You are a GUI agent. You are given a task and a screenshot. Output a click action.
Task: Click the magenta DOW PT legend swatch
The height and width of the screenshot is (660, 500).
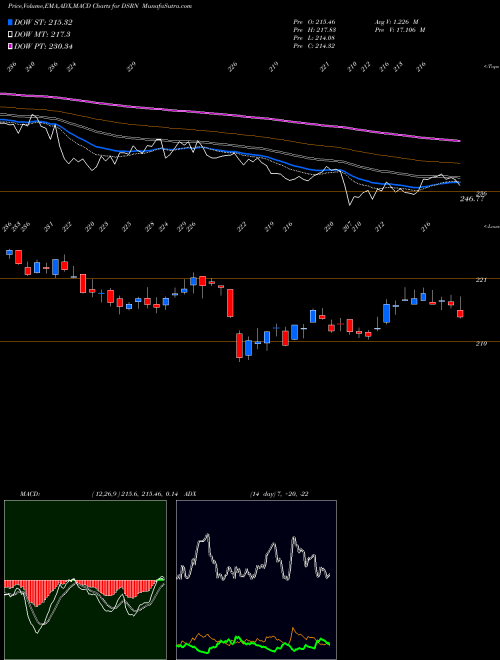tap(11, 46)
